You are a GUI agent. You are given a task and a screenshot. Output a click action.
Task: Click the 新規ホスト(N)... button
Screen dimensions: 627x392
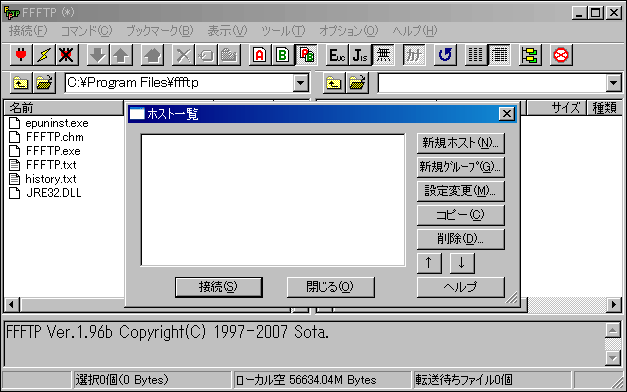tap(461, 143)
